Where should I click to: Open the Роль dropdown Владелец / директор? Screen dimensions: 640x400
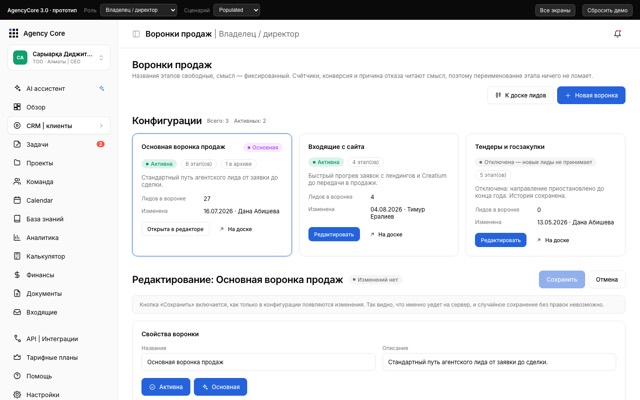tap(139, 10)
